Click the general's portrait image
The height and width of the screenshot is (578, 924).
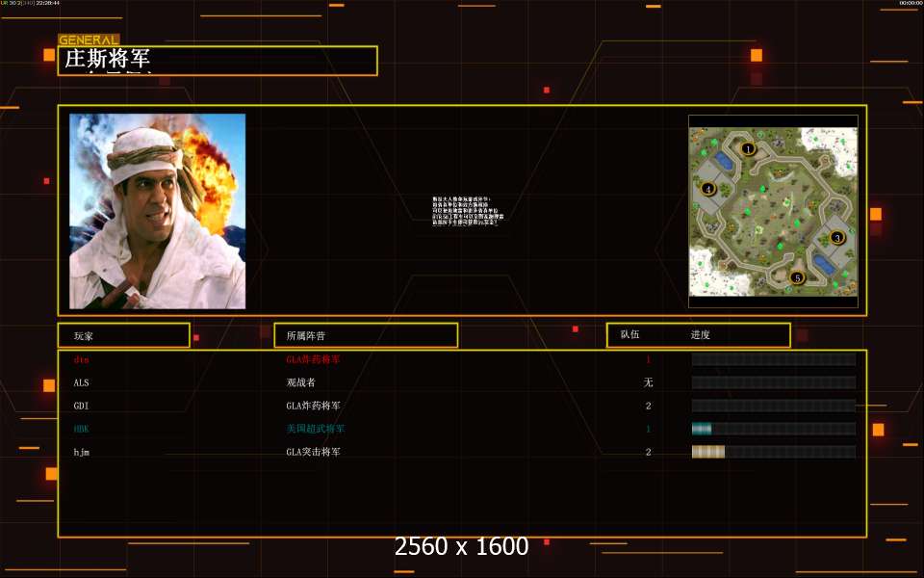point(157,211)
